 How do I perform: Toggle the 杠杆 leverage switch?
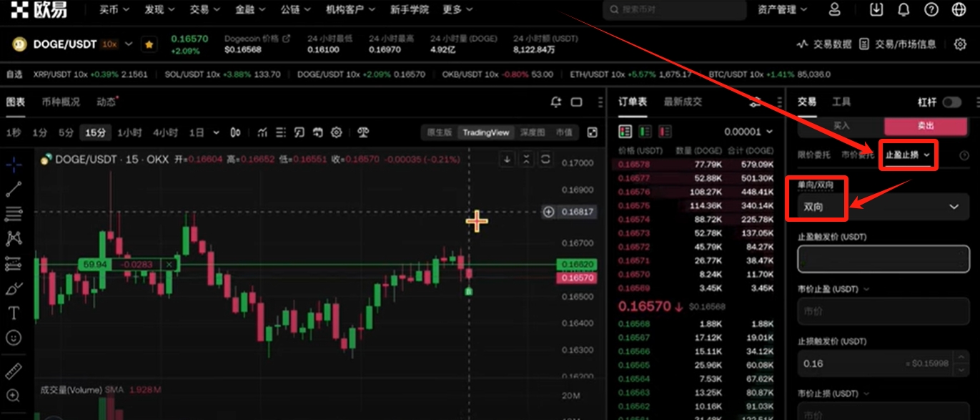[x=951, y=102]
